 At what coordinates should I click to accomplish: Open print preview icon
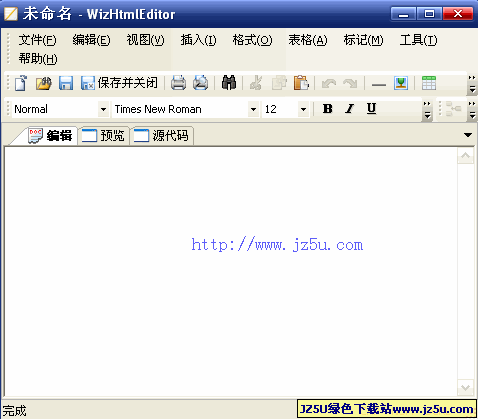coord(200,83)
